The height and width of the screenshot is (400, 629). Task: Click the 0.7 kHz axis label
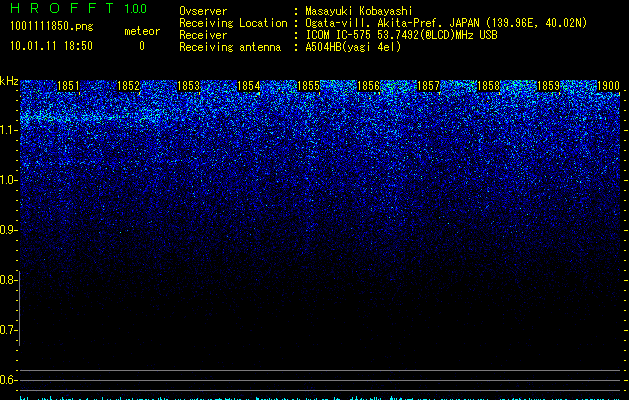(8, 330)
